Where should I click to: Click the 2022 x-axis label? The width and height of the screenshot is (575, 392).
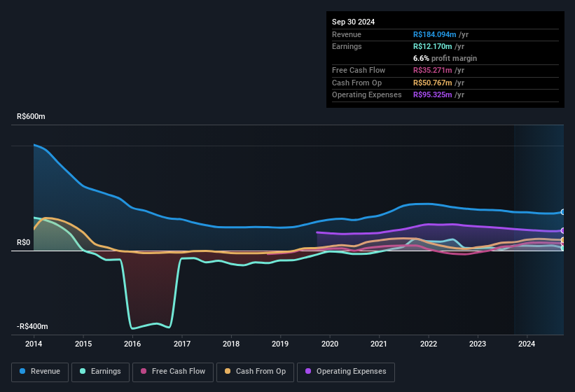click(429, 344)
